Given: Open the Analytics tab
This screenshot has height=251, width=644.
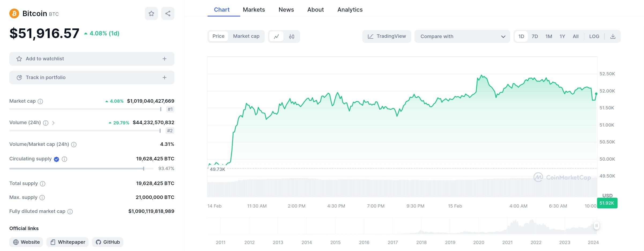Looking at the screenshot, I should point(350,10).
